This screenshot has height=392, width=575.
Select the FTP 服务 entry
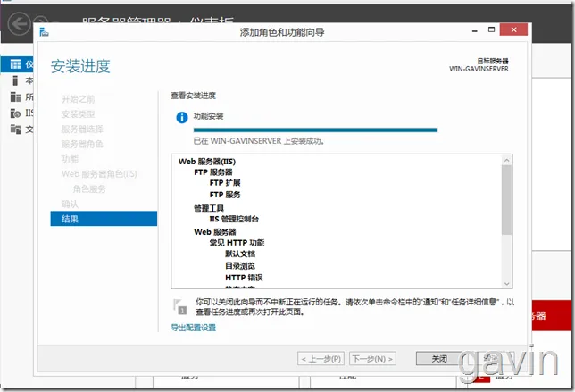click(x=225, y=195)
